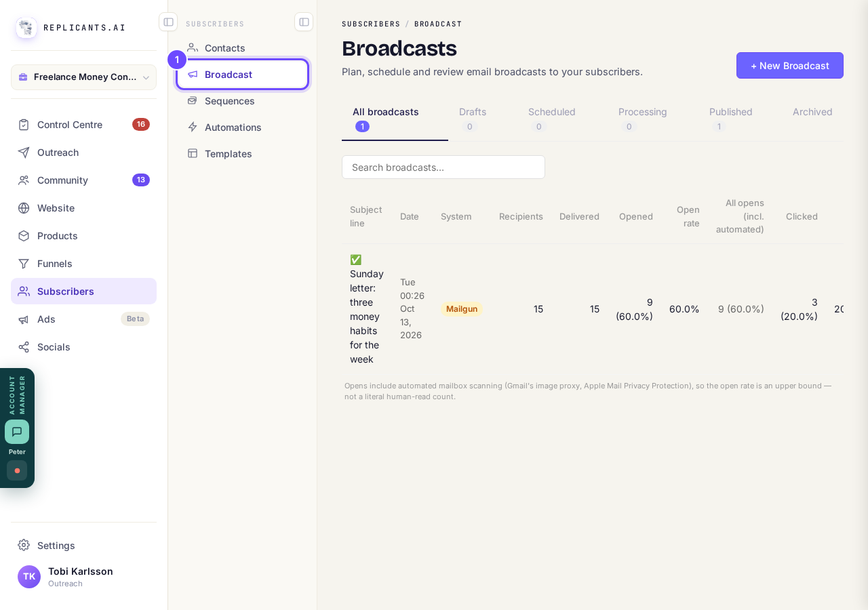868x610 pixels.
Task: Click the Mailgun system badge
Action: (x=462, y=309)
